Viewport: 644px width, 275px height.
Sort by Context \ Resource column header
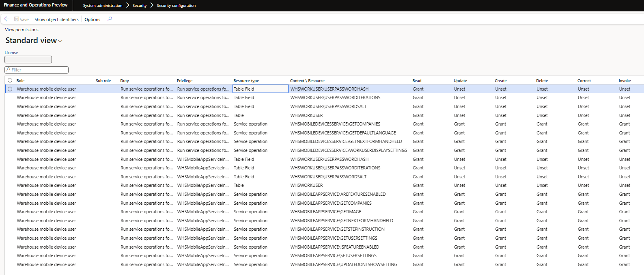coord(307,80)
